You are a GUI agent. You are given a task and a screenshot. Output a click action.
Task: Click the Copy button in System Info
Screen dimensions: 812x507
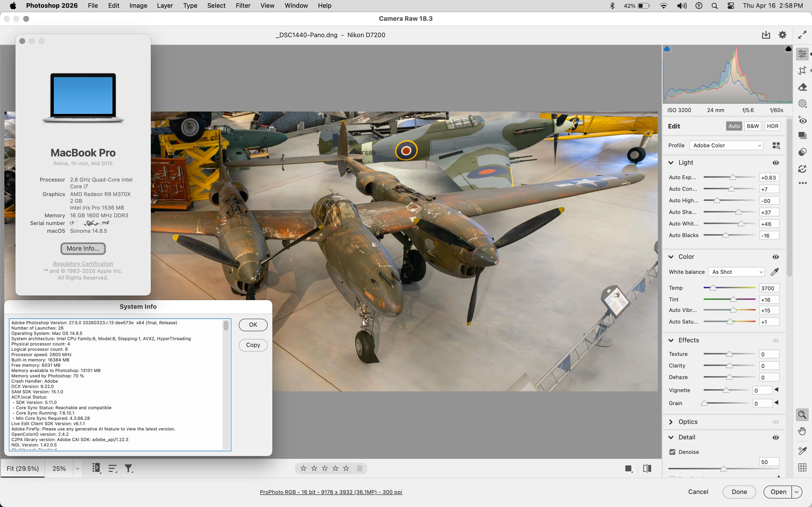click(253, 345)
